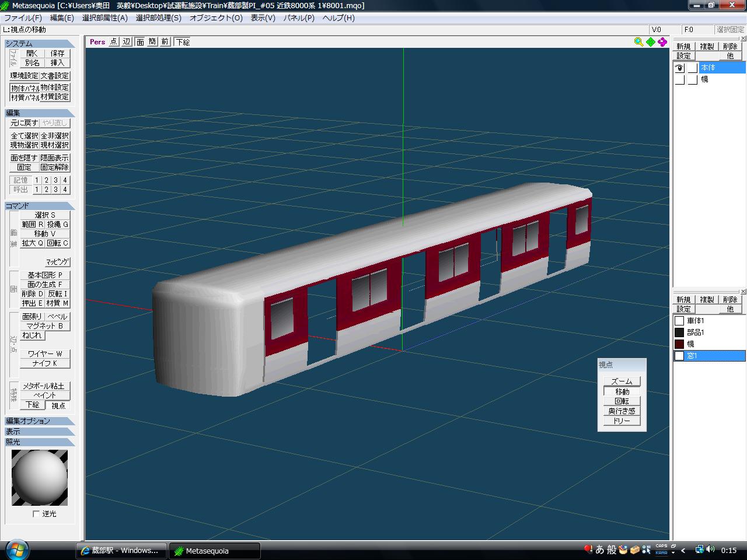Select the 本体 object in object list
Viewport: 747px width, 560px height.
722,68
